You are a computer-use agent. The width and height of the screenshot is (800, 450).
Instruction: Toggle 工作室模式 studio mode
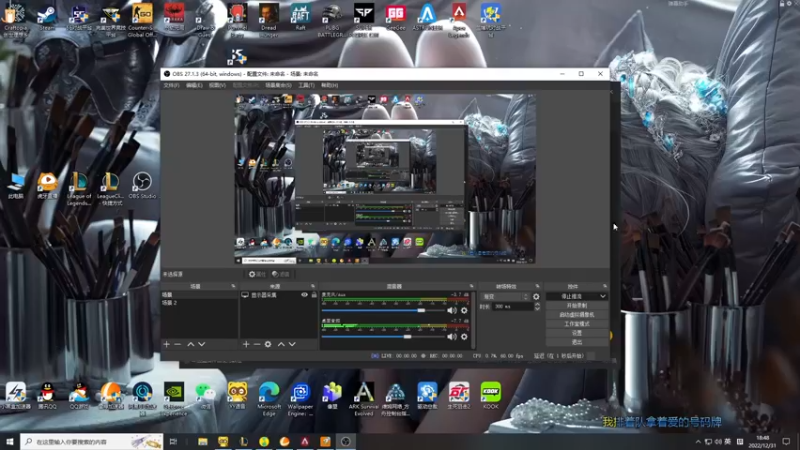tap(577, 323)
